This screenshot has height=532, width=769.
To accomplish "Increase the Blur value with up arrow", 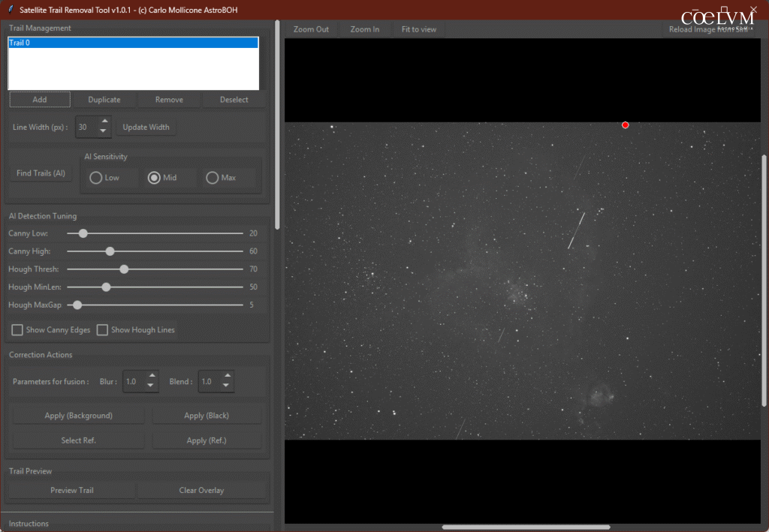I will point(152,377).
